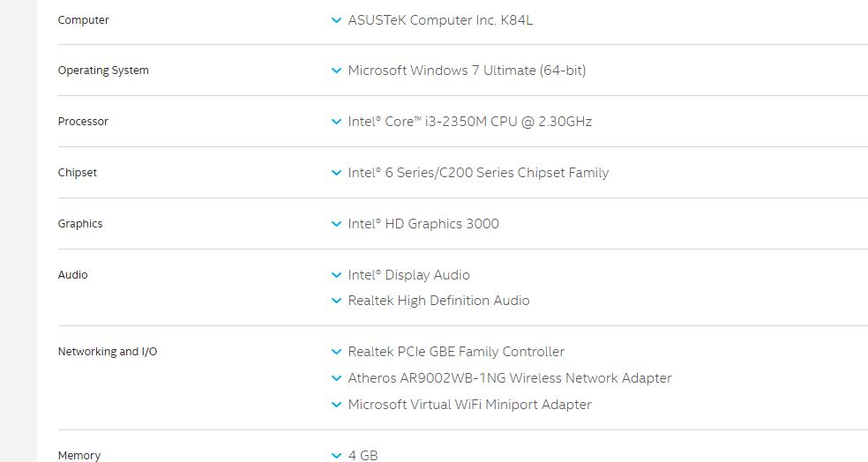Expand the ASUSTeK Computer Inc. K84L chevron
868x462 pixels.
(x=336, y=20)
